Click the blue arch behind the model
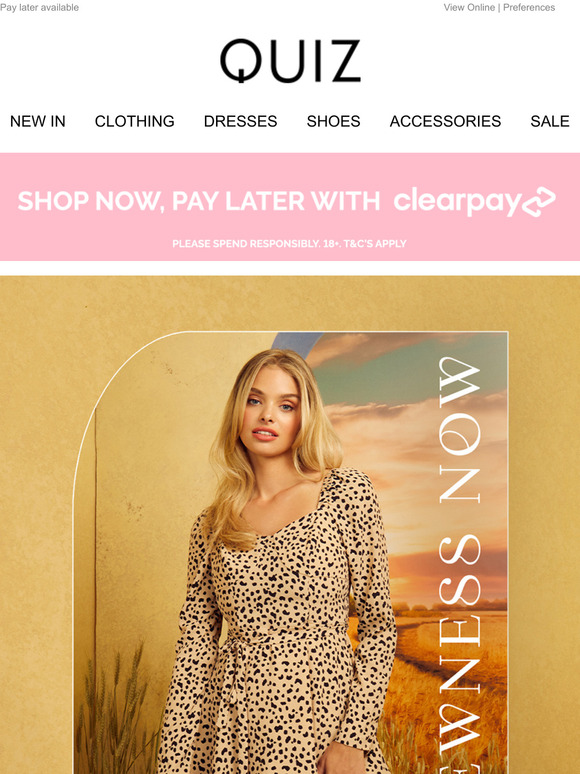This screenshot has width=580, height=774. (296, 342)
